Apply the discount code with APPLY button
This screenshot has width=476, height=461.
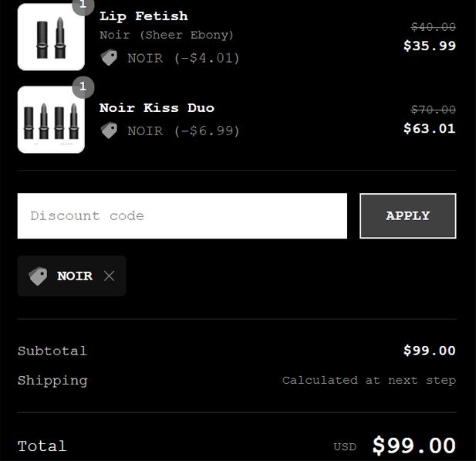407,215
